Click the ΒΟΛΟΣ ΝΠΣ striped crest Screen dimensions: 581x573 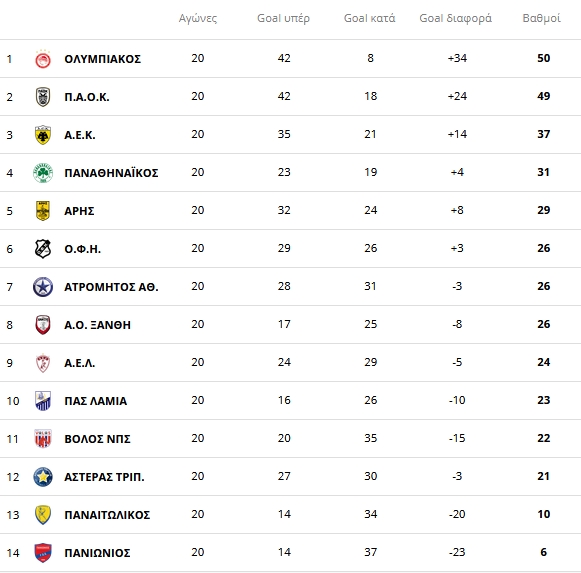(x=43, y=439)
